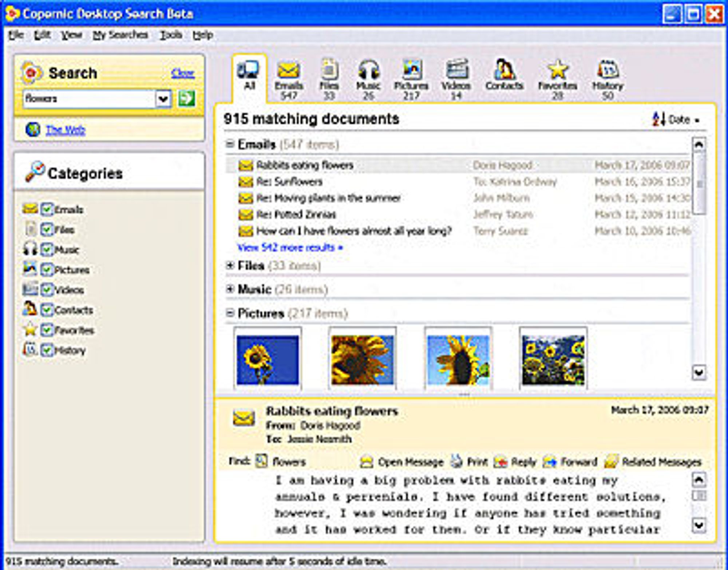The height and width of the screenshot is (570, 728).
Task: Click the green search go arrow button
Action: (186, 98)
